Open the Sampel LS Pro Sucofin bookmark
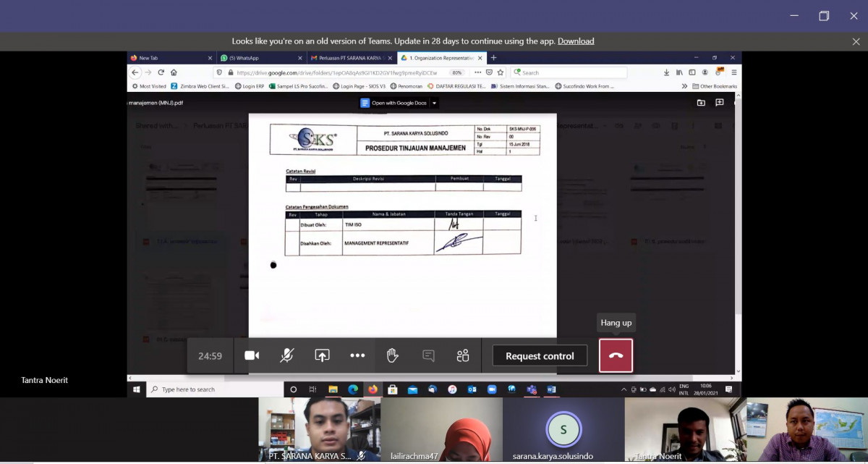868x464 pixels. click(299, 86)
